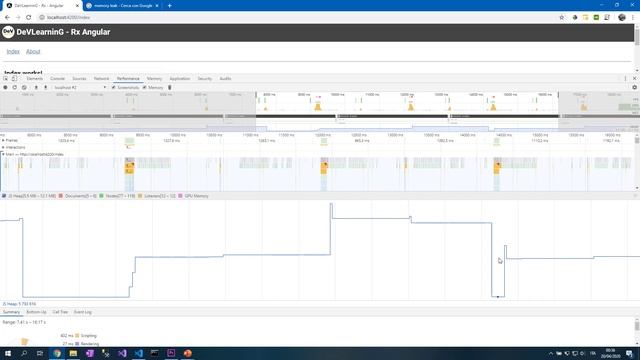640x360 pixels.
Task: Click the page vertical scrollbar thumb
Action: click(637, 37)
